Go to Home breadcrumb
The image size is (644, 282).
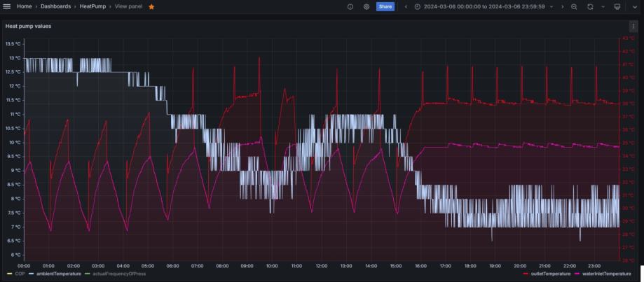[x=25, y=6]
